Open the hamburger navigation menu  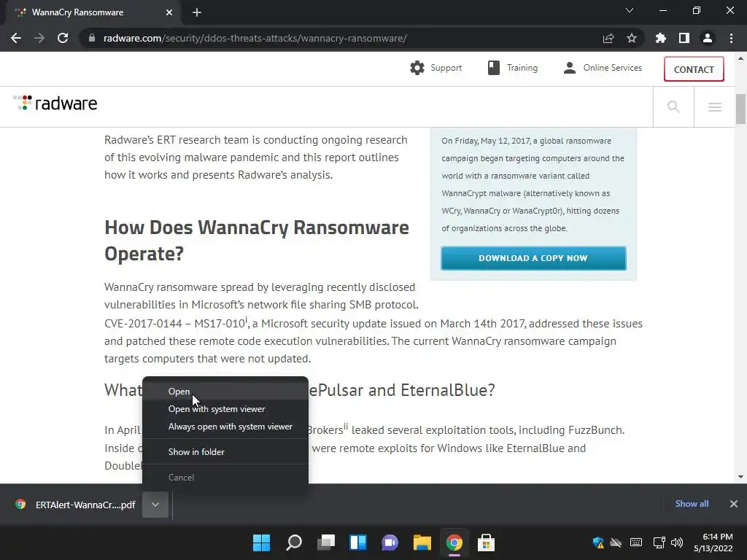[715, 106]
